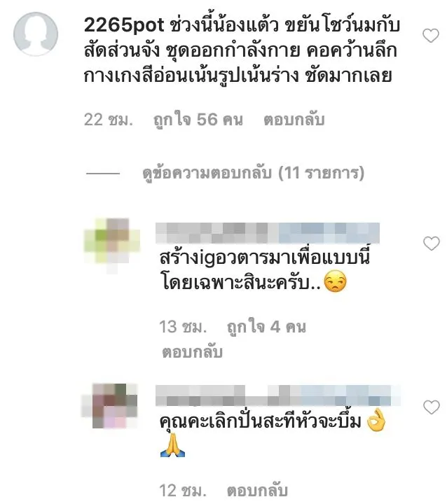Like the comment by 2265pot
Image resolution: width=447 pixels, height=504 pixels.
coord(431,36)
